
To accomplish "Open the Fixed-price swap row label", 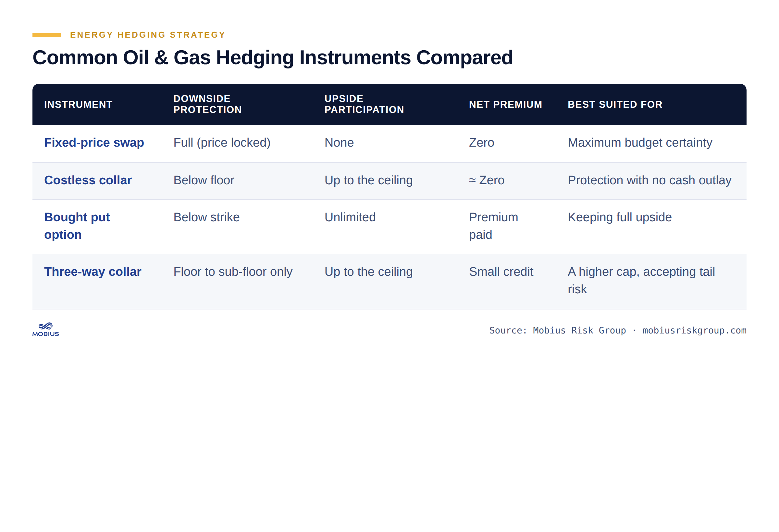I will (94, 143).
